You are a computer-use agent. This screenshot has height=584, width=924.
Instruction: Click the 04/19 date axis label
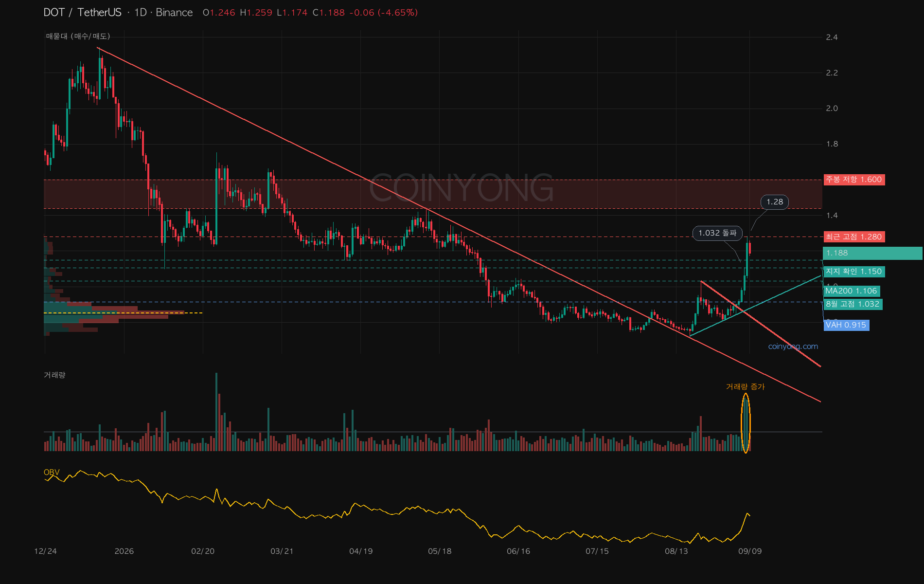[361, 551]
